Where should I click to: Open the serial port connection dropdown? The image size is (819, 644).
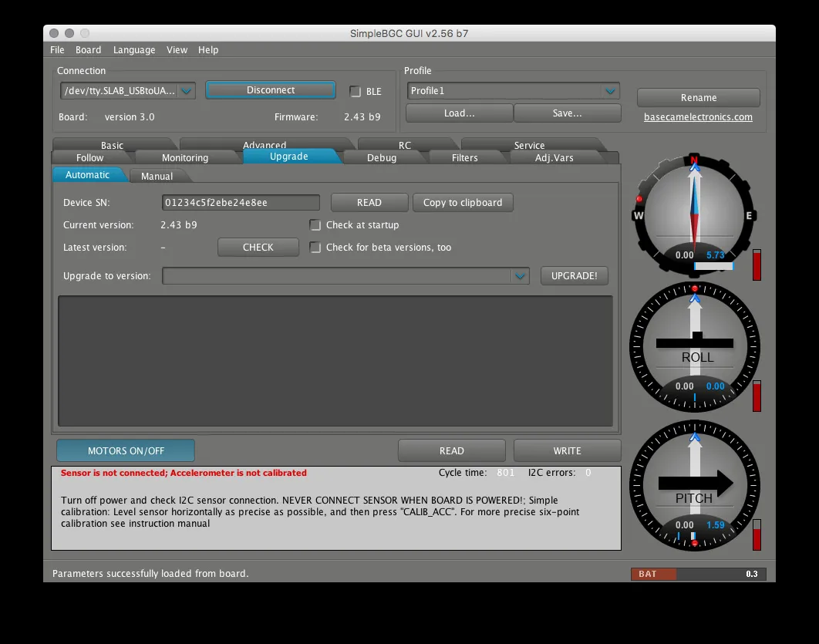point(128,91)
